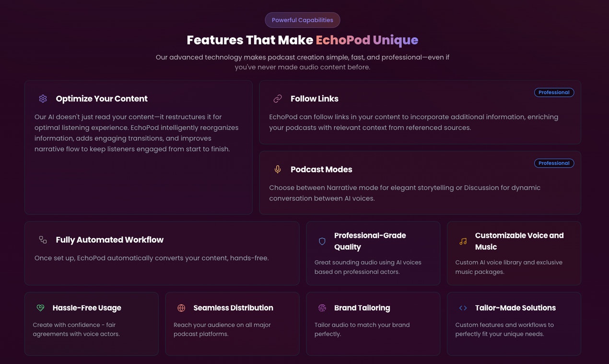Click the shield icon beside Professional-Grade Quality
Image resolution: width=609 pixels, height=364 pixels.
[x=322, y=241]
